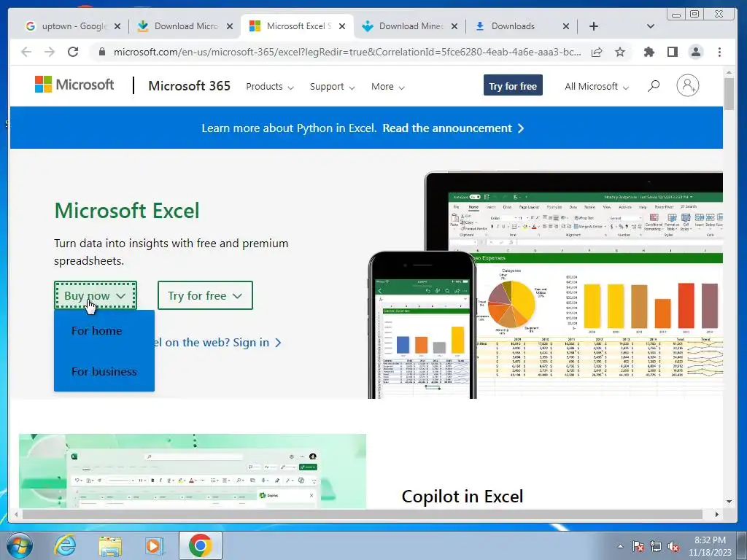The width and height of the screenshot is (747, 560).
Task: Click the Microsoft logo
Action: coord(74,85)
